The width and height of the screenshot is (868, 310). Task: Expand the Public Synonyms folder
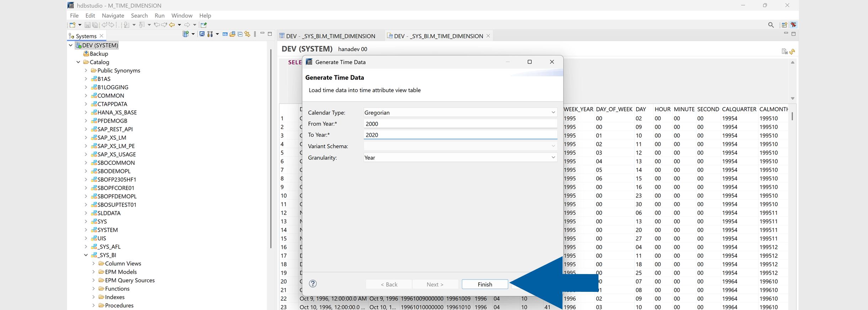(x=86, y=70)
